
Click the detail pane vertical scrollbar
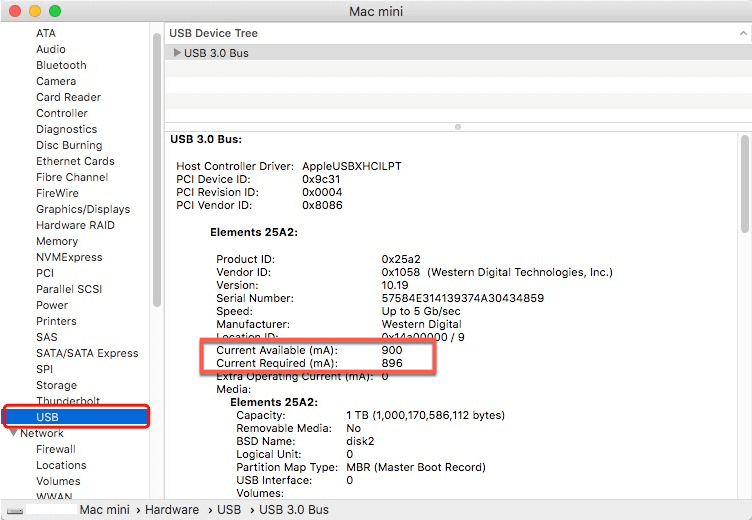click(745, 184)
